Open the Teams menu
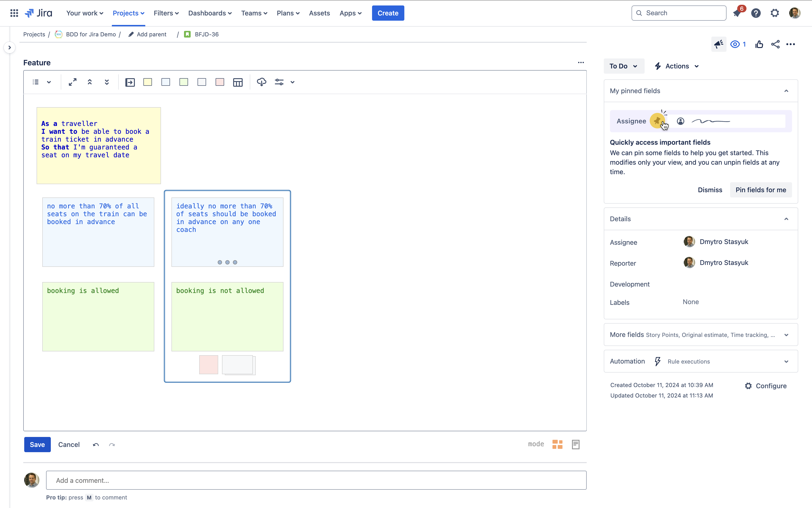This screenshot has height=508, width=812. coord(254,13)
